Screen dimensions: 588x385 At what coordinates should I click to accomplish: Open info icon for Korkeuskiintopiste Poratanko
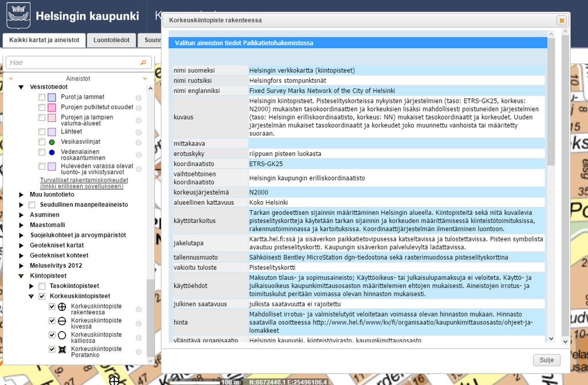[138, 352]
